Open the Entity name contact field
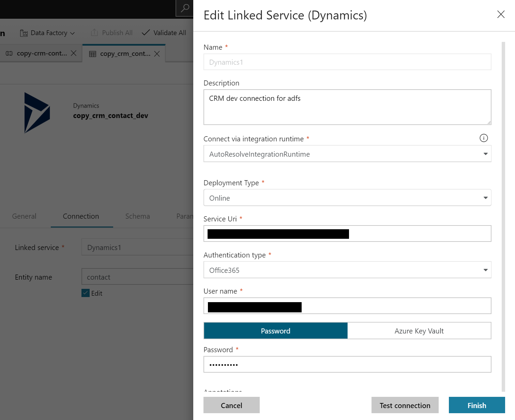This screenshot has height=420, width=515. [137, 277]
